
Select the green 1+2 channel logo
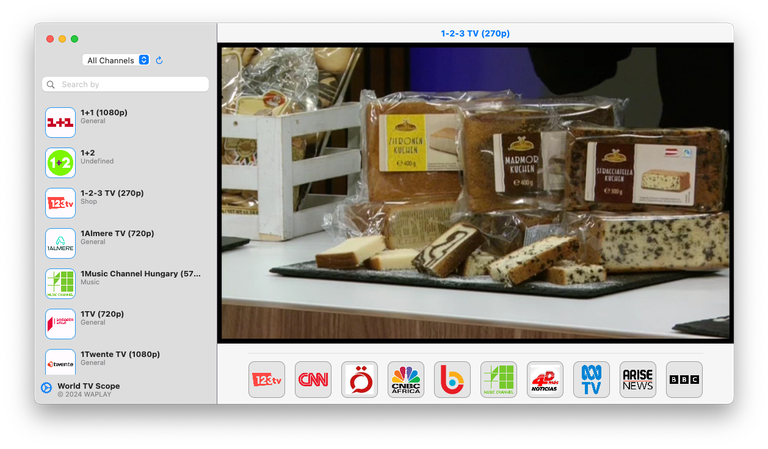point(60,163)
